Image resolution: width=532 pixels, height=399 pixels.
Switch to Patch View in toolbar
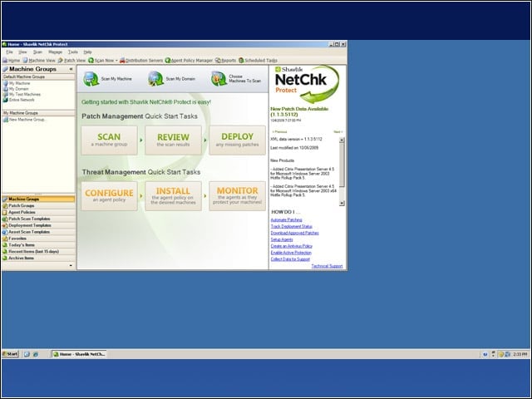tap(71, 61)
